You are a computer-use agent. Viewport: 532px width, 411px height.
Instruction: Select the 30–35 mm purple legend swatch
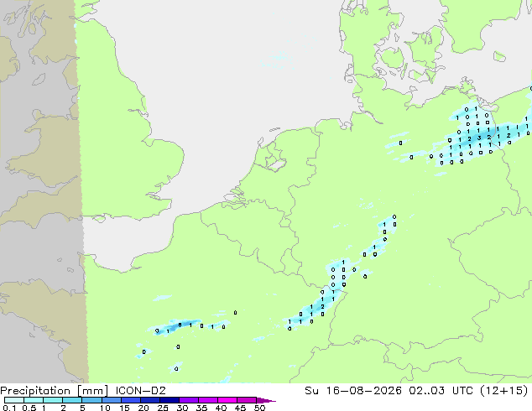188,400
